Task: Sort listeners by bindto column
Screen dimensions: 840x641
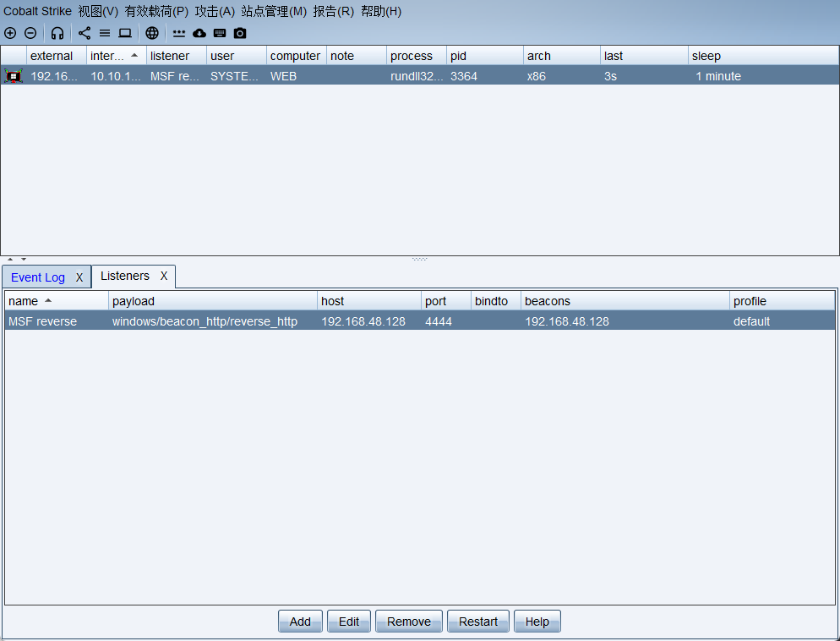Action: 496,301
